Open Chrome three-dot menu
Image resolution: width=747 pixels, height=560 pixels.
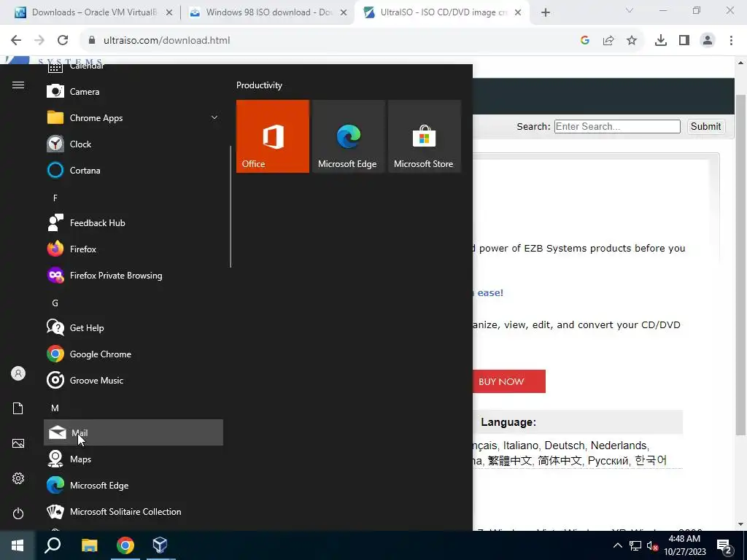[731, 41]
